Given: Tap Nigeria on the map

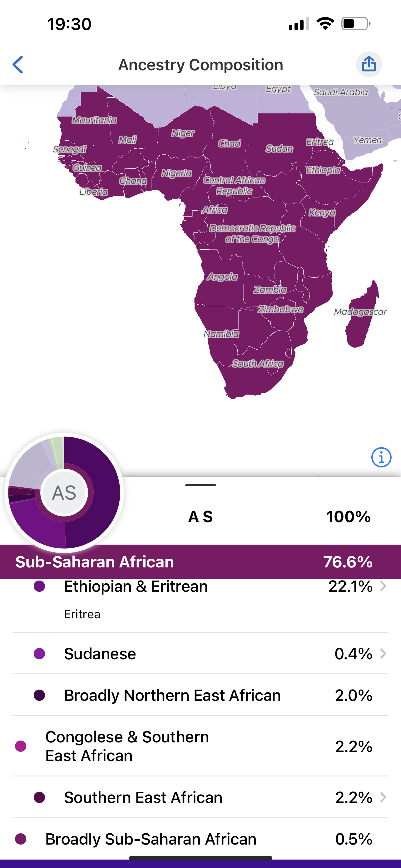Looking at the screenshot, I should [x=176, y=173].
